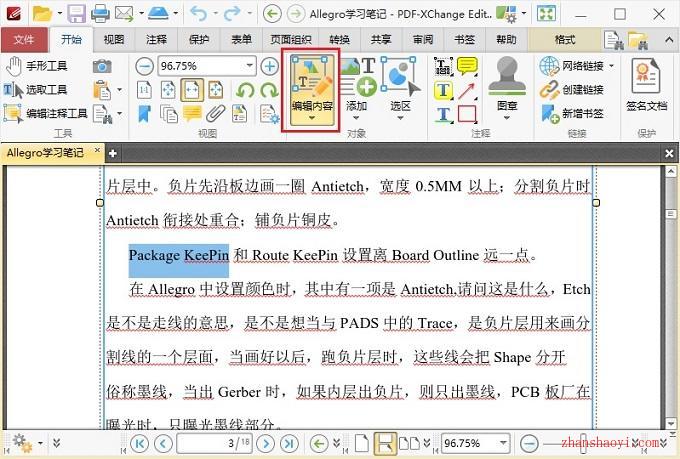Image resolution: width=680 pixels, height=459 pixels.
Task: Expand the paste clipboard dropdown arrow
Action: point(119,90)
